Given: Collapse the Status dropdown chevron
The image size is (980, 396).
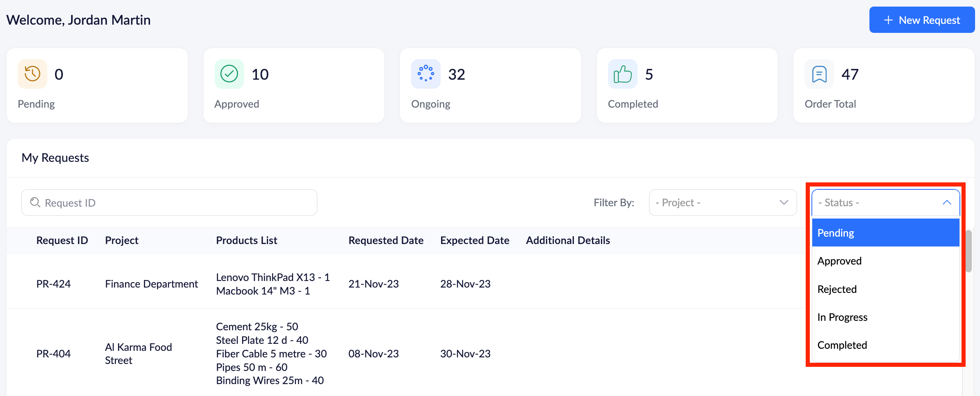Looking at the screenshot, I should point(947,203).
